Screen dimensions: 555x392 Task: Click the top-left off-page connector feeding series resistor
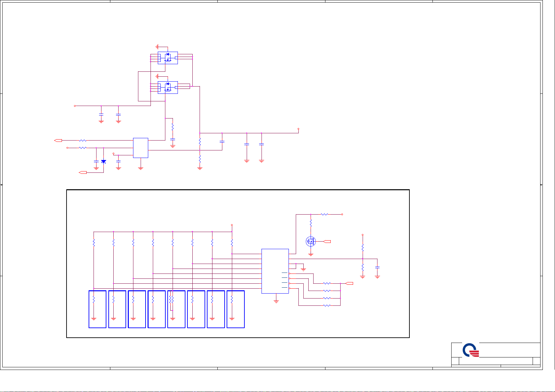pos(58,141)
